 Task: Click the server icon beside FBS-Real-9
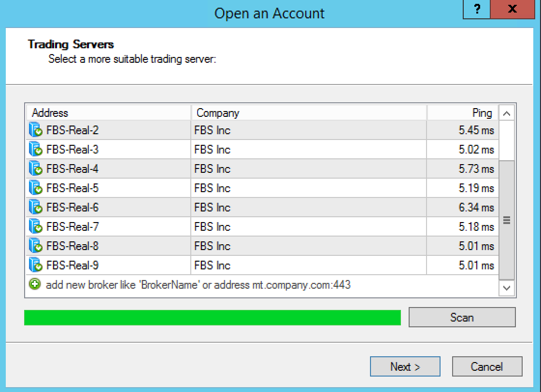click(36, 265)
